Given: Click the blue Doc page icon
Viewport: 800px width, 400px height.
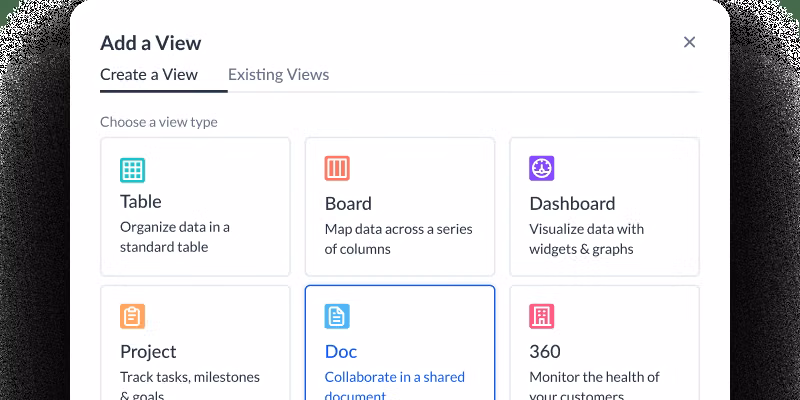Looking at the screenshot, I should pos(337,317).
